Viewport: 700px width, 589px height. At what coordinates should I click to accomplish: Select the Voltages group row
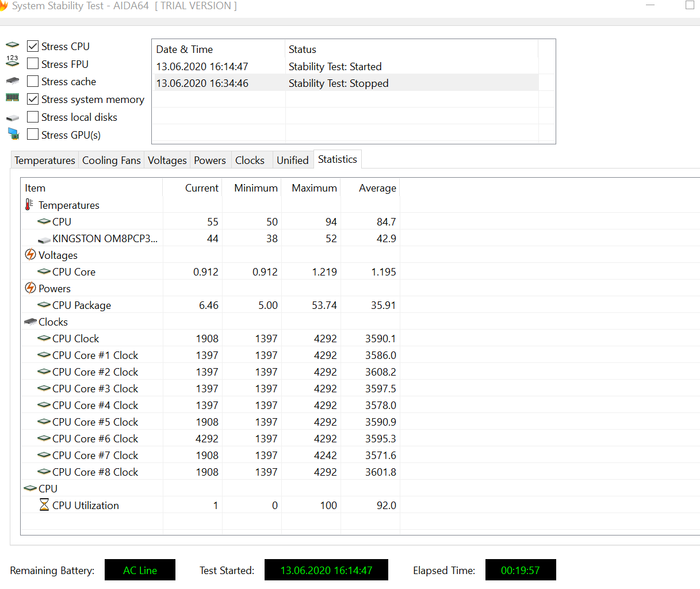coord(210,255)
